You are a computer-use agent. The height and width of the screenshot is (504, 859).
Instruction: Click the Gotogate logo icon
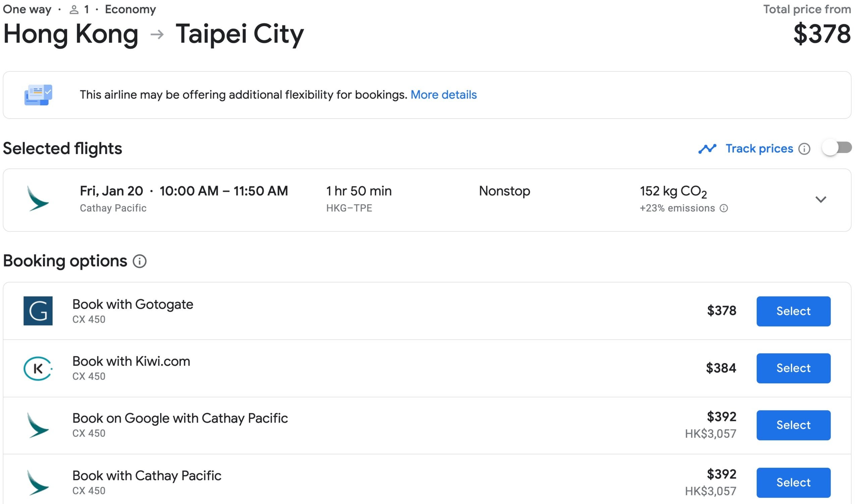[38, 311]
